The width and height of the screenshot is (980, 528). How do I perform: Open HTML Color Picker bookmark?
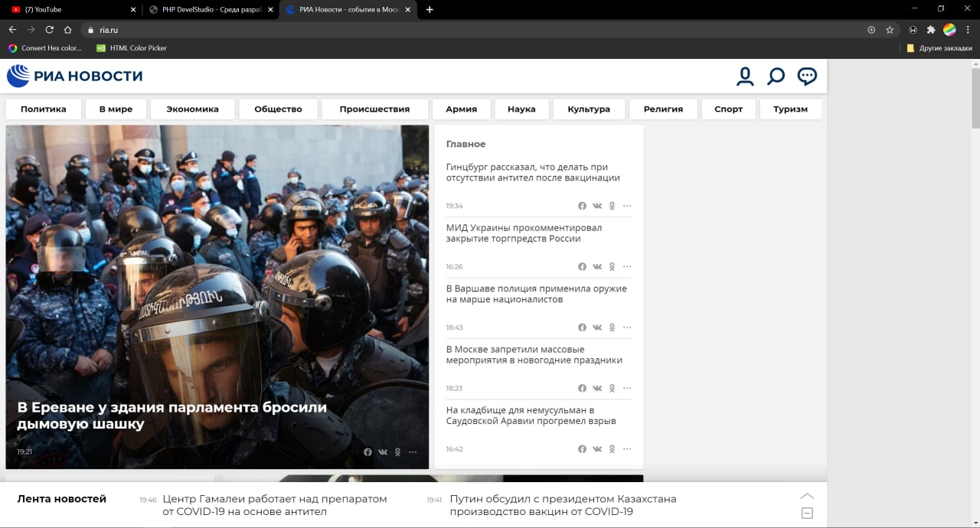pos(131,47)
